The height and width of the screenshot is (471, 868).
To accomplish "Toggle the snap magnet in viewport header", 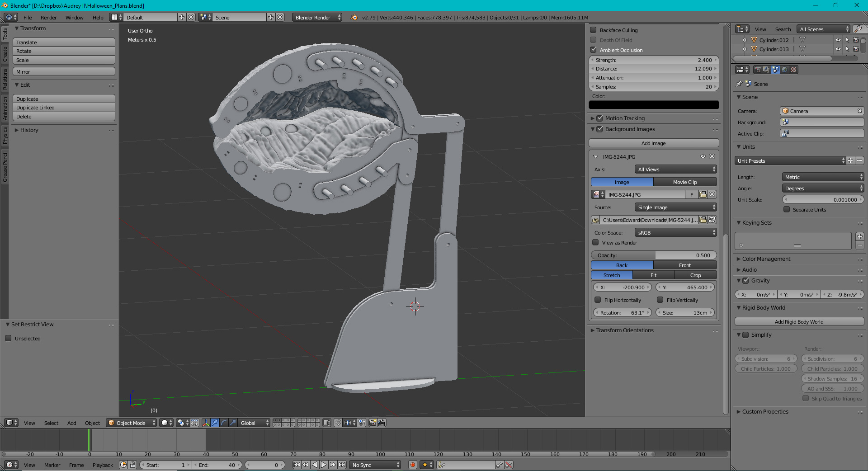I will (338, 423).
